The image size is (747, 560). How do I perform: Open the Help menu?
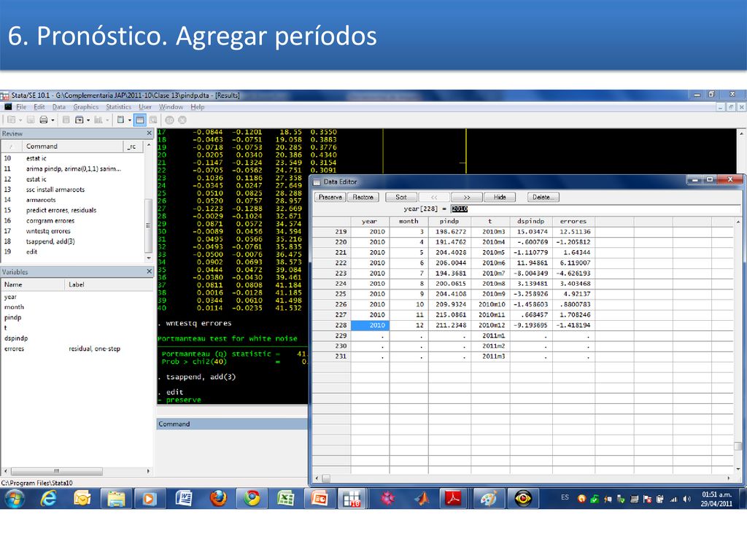(197, 107)
